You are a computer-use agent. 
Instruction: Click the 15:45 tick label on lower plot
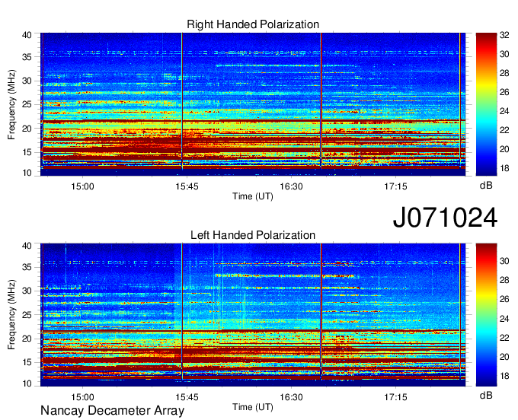click(x=187, y=397)
